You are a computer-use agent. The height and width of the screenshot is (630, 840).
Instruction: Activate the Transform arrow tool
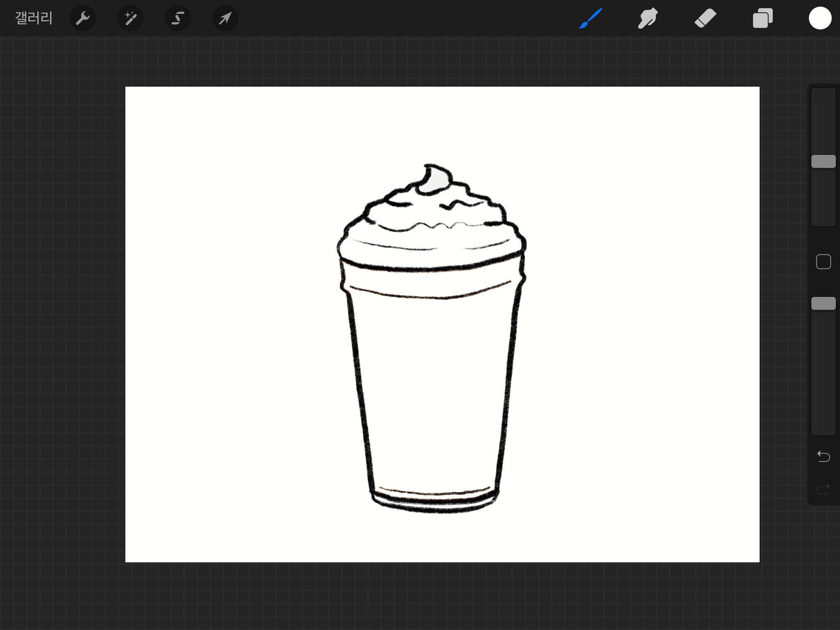[x=226, y=18]
